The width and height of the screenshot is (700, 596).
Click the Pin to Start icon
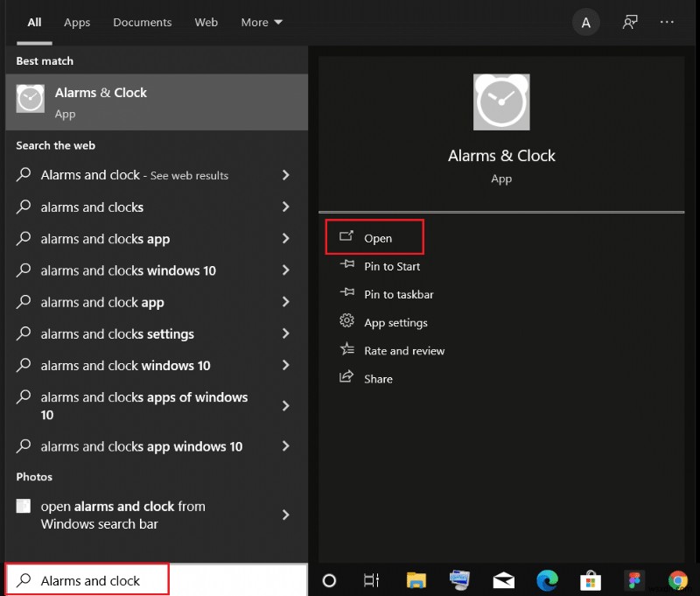[x=349, y=266]
